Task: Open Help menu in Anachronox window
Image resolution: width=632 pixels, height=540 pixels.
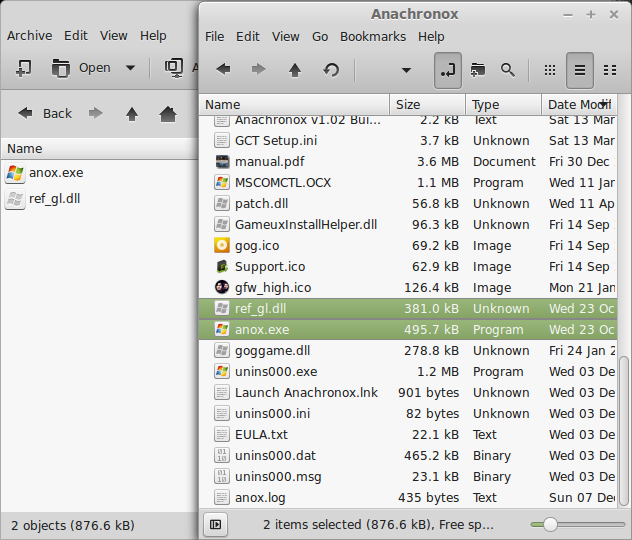Action: pos(431,37)
